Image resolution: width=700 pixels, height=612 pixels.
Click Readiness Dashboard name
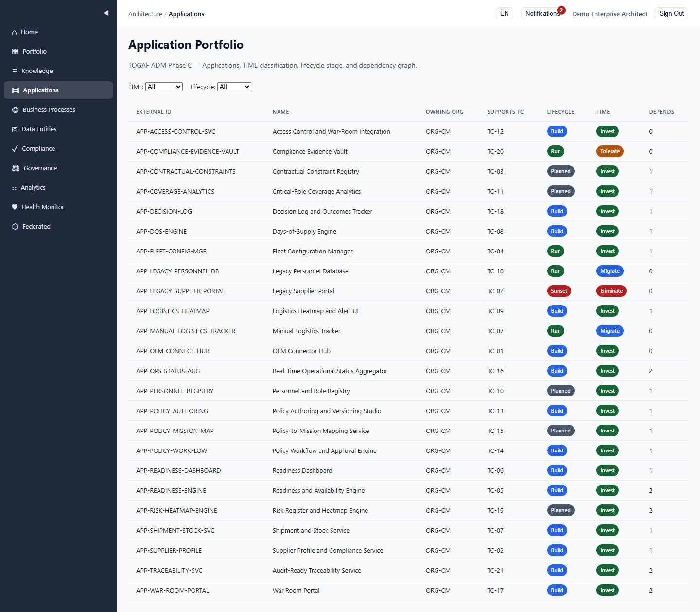pos(302,471)
